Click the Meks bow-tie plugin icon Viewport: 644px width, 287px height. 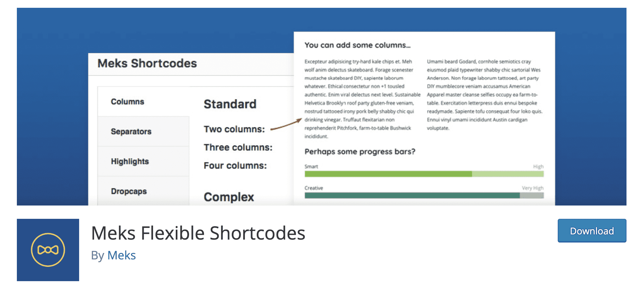click(x=48, y=250)
